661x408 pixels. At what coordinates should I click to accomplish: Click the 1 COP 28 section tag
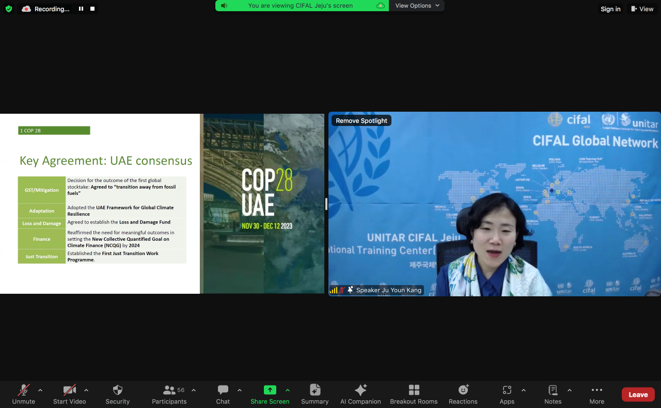54,131
